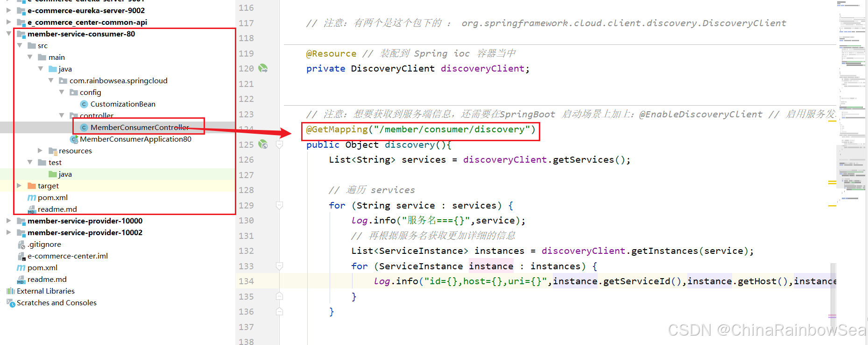Fold the for loop at line 129
The width and height of the screenshot is (868, 345).
tap(279, 205)
